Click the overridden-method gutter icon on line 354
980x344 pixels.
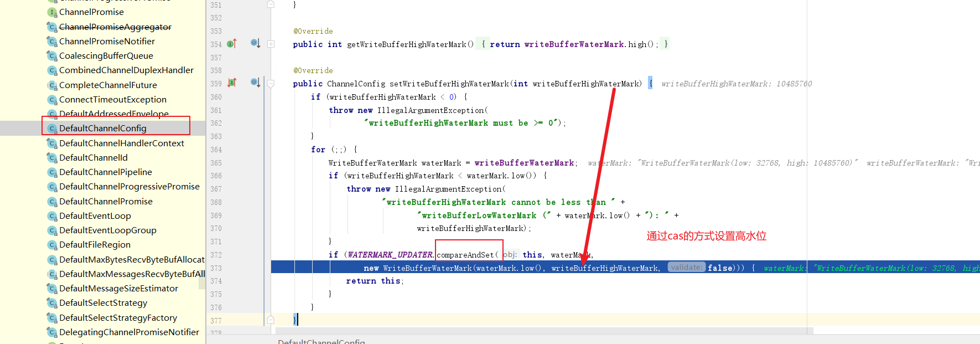[255, 43]
